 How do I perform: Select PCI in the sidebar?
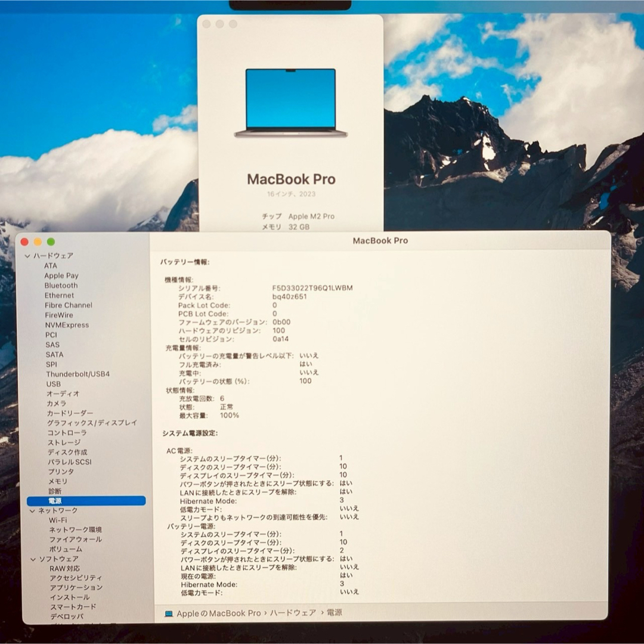[51, 335]
